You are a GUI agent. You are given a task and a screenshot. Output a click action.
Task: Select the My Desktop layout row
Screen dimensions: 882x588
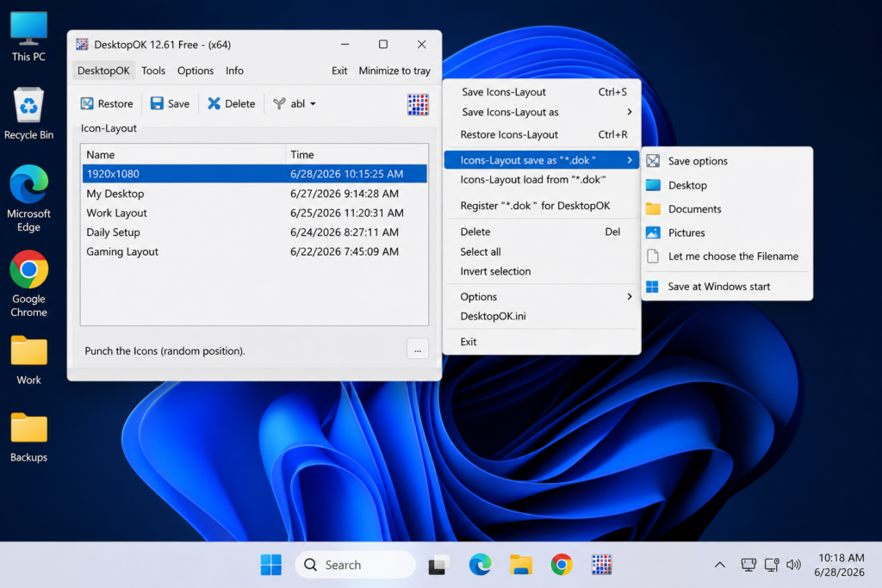[254, 194]
